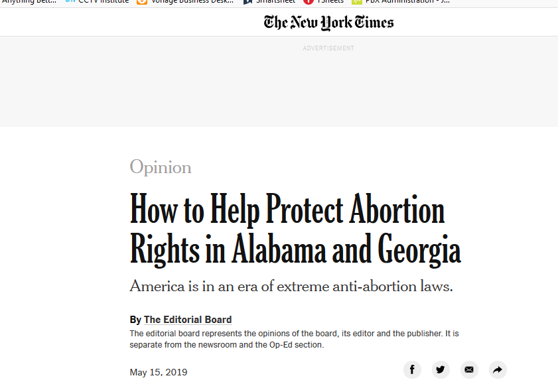The height and width of the screenshot is (392, 558).
Task: Click the Smartsheet bookmark icon
Action: pyautogui.click(x=247, y=2)
